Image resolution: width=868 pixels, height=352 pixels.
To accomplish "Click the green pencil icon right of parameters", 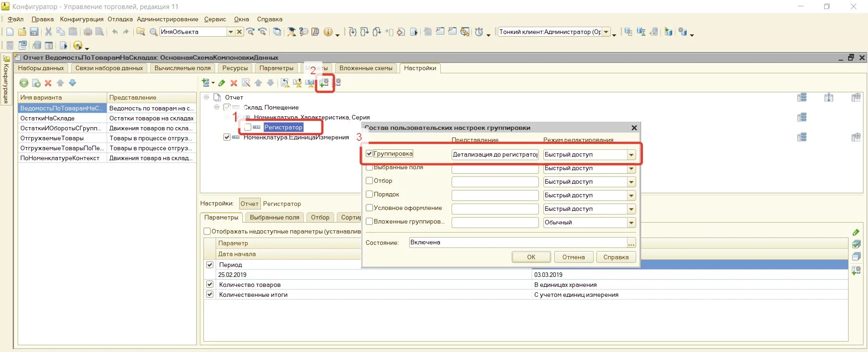I will pos(856,232).
